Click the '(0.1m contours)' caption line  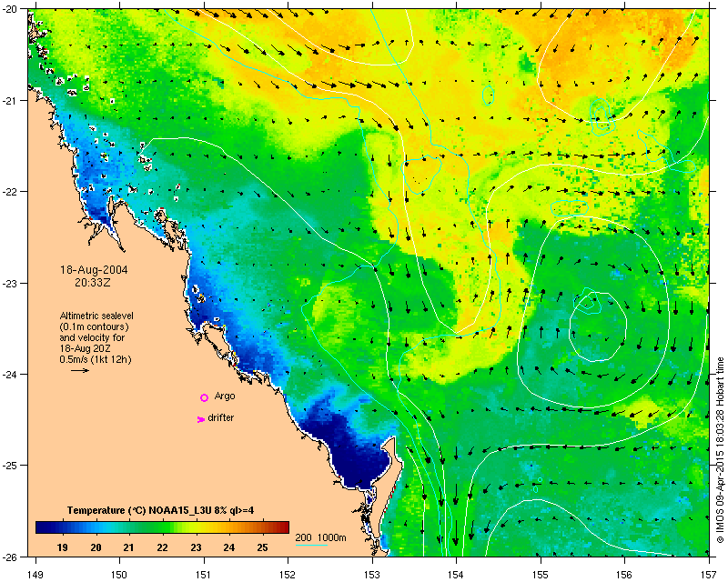coord(95,326)
